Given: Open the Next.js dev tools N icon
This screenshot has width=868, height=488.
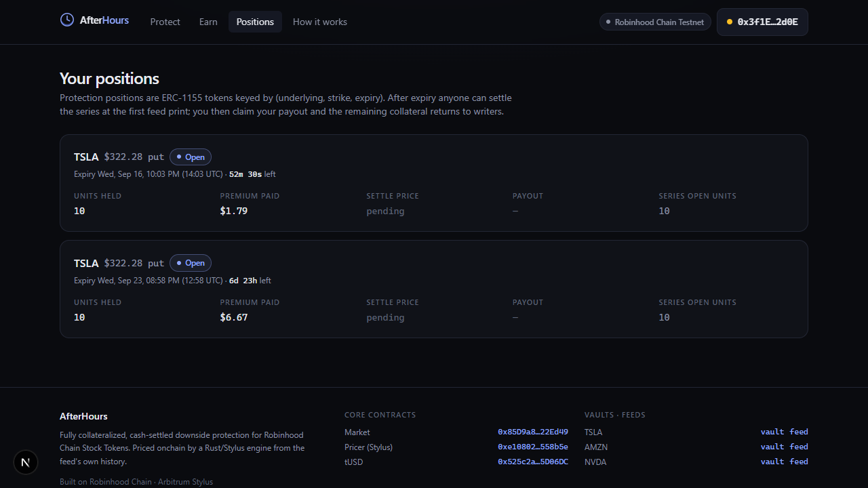Looking at the screenshot, I should (x=26, y=462).
